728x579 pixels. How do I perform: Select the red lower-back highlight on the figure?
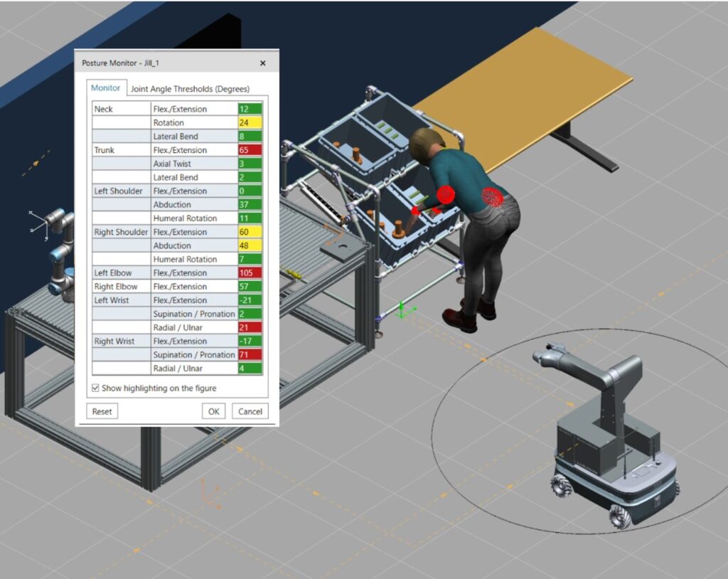tap(493, 197)
